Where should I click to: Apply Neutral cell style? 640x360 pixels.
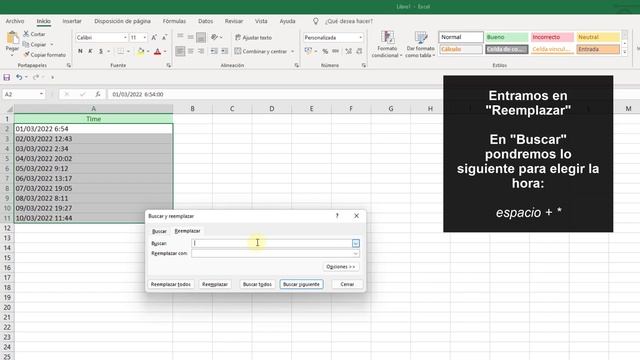[x=598, y=37]
